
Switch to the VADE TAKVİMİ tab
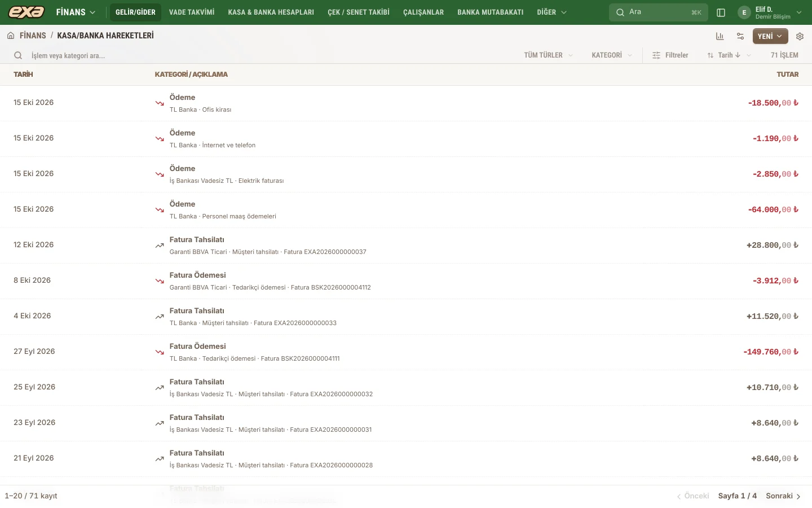192,12
